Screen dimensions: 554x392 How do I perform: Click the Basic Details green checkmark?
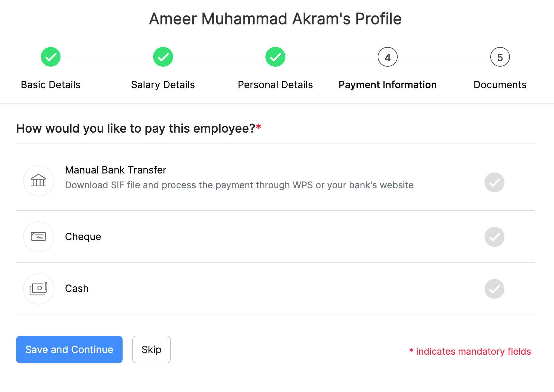pyautogui.click(x=51, y=57)
